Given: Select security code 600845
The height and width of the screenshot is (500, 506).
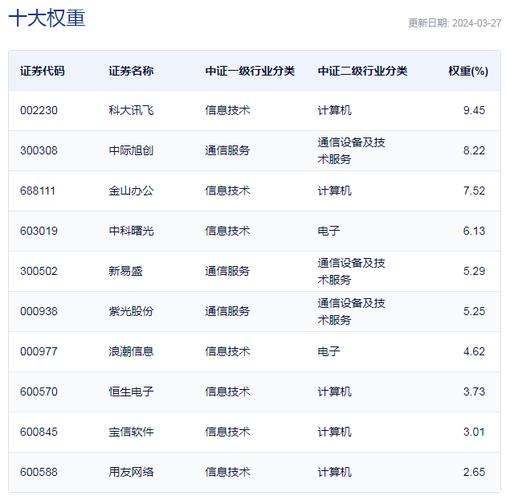Looking at the screenshot, I should tap(39, 432).
